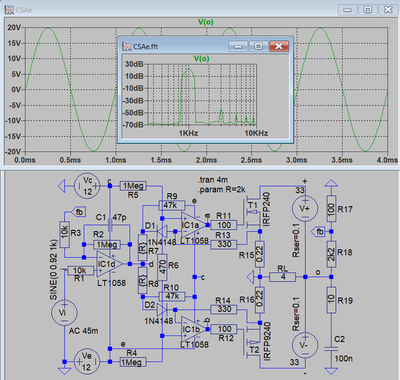This screenshot has height=380, width=400.
Task: Click the C2 100n capacitor
Action: point(331,349)
